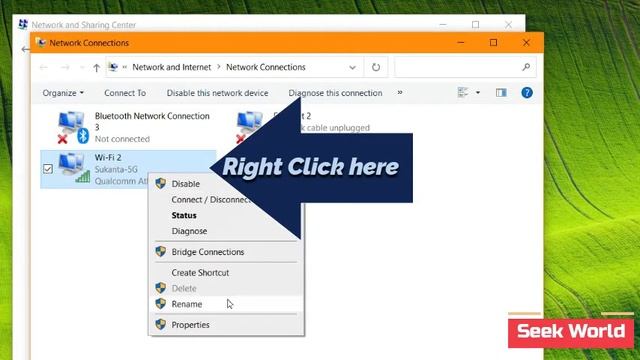This screenshot has width=640, height=360.
Task: Toggle the Wi-Fi 2 selection checkbox
Action: coord(48,169)
